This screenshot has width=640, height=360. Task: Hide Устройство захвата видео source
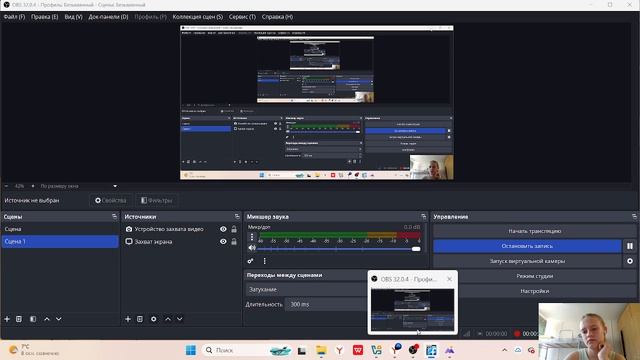tap(223, 229)
